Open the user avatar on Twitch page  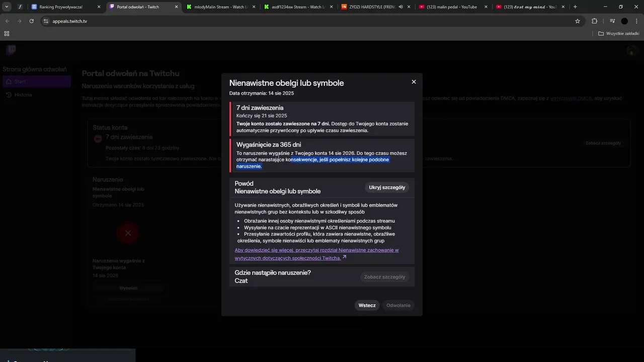click(632, 50)
